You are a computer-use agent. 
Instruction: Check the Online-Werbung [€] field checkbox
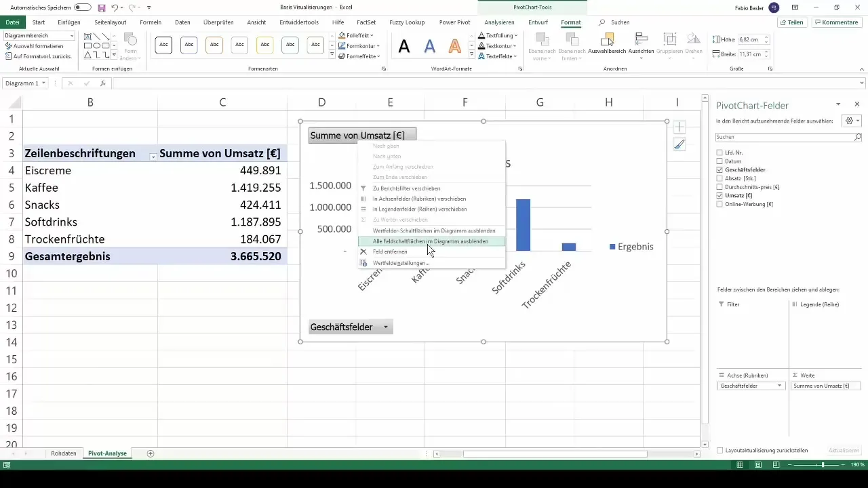coord(720,204)
